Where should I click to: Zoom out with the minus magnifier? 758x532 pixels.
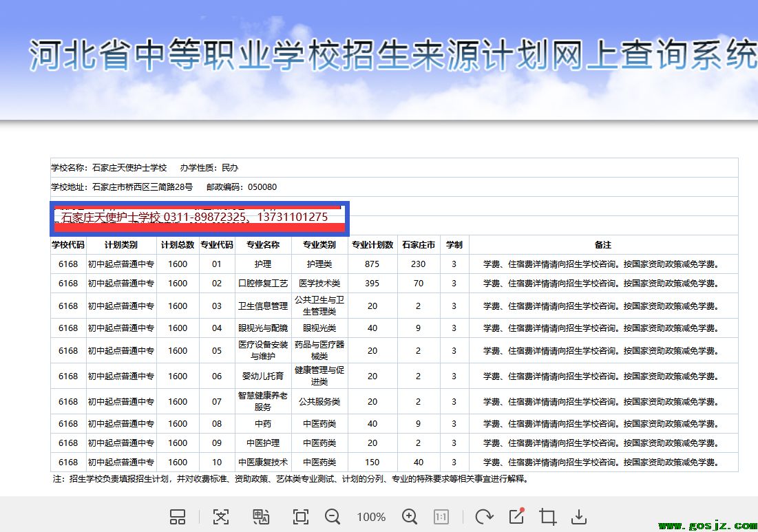click(x=333, y=517)
